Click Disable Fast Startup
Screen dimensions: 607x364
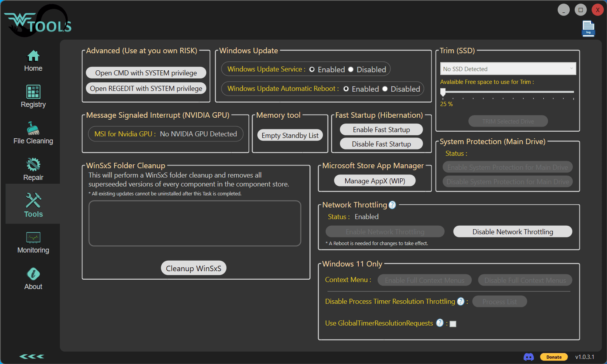tap(381, 144)
